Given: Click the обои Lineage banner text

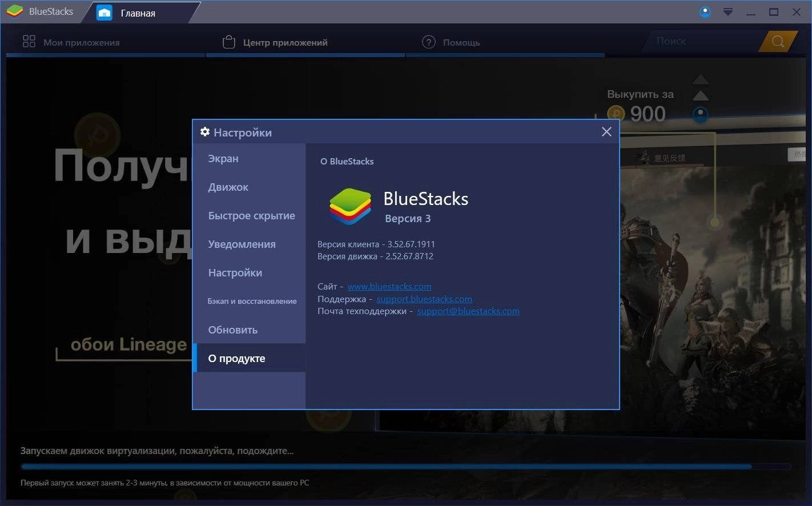Looking at the screenshot, I should click(x=128, y=344).
